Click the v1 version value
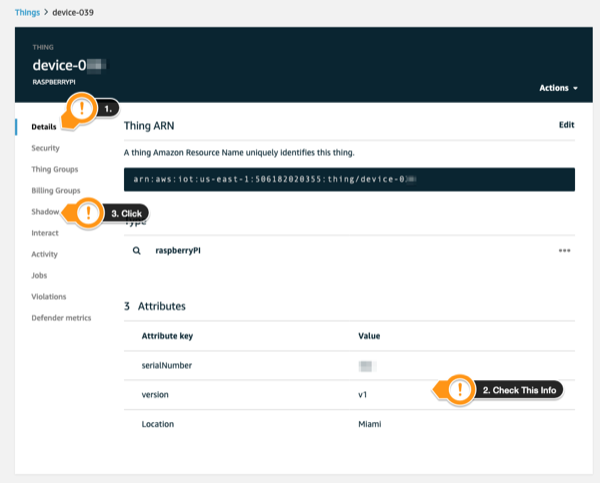This screenshot has height=483, width=600. [x=362, y=395]
